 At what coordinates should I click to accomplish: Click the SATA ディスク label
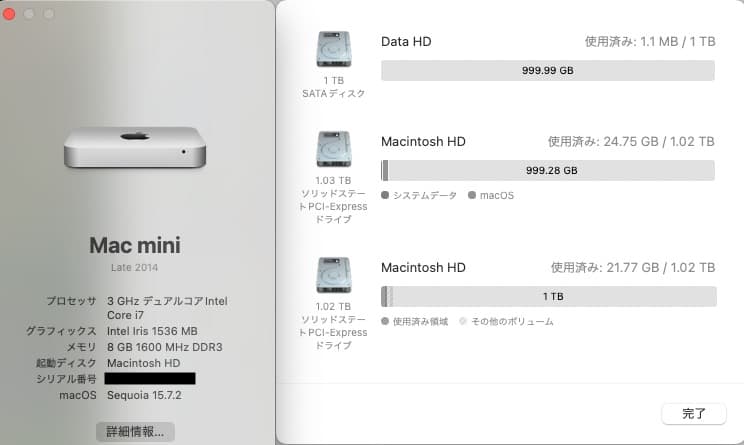click(334, 93)
